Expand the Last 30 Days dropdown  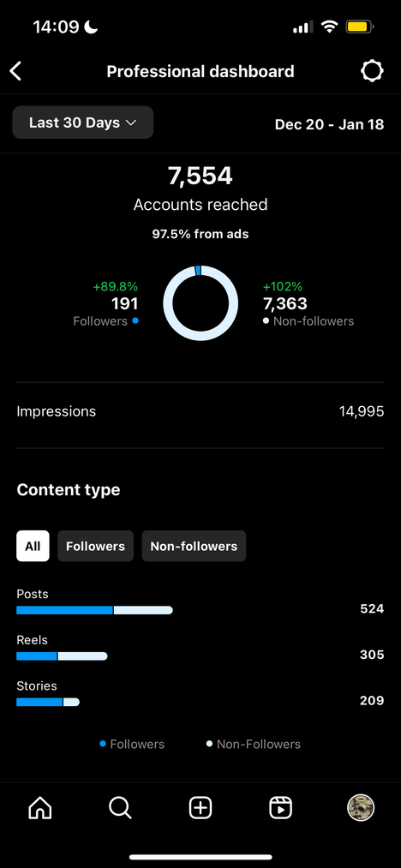83,123
